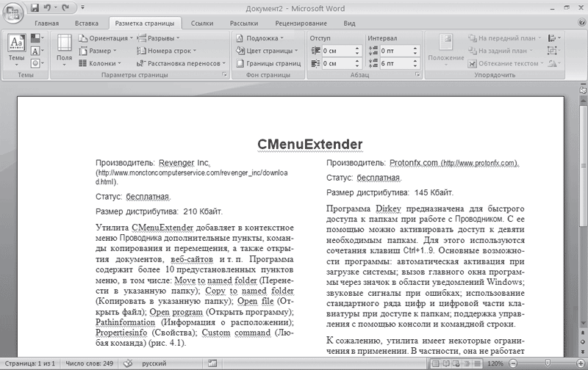The width and height of the screenshot is (588, 370).
Task: Click the 120% zoom level
Action: tap(495, 363)
